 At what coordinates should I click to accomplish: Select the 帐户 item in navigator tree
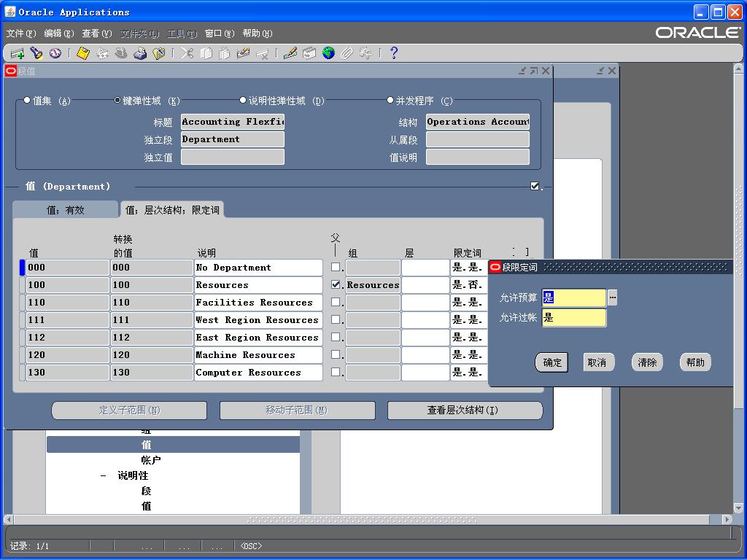point(150,461)
